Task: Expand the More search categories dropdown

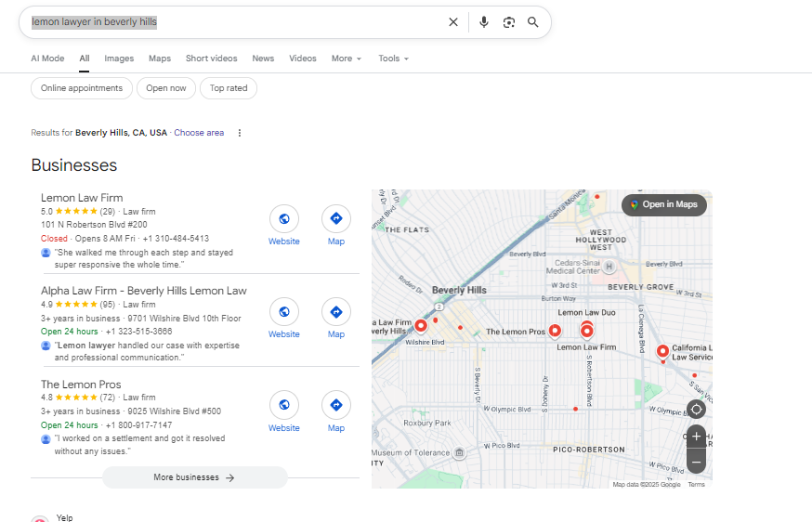Action: coord(347,59)
